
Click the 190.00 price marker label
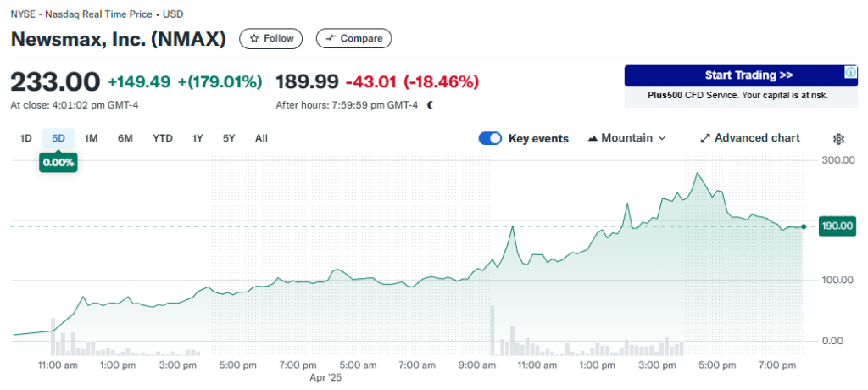836,226
